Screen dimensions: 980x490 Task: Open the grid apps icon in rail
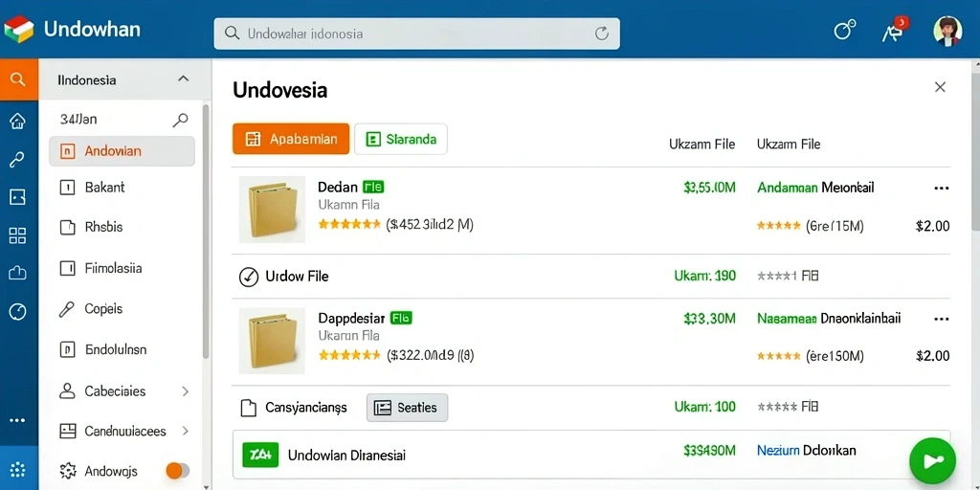pyautogui.click(x=17, y=235)
